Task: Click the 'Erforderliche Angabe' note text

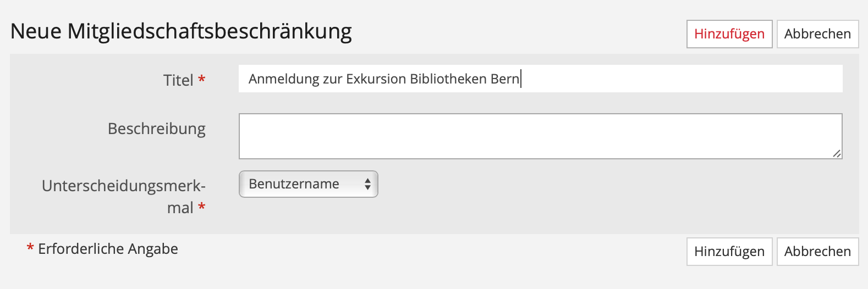Action: pos(108,249)
